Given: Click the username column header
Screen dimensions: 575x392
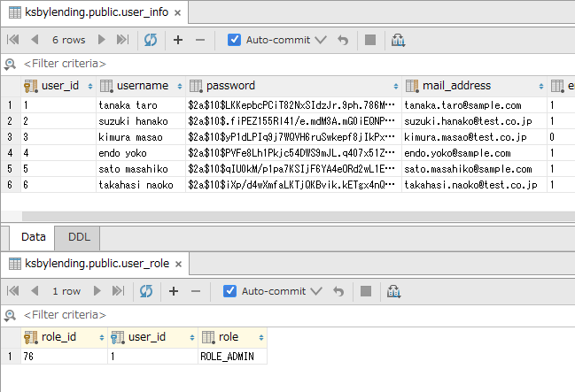Looking at the screenshot, I should pos(141,86).
